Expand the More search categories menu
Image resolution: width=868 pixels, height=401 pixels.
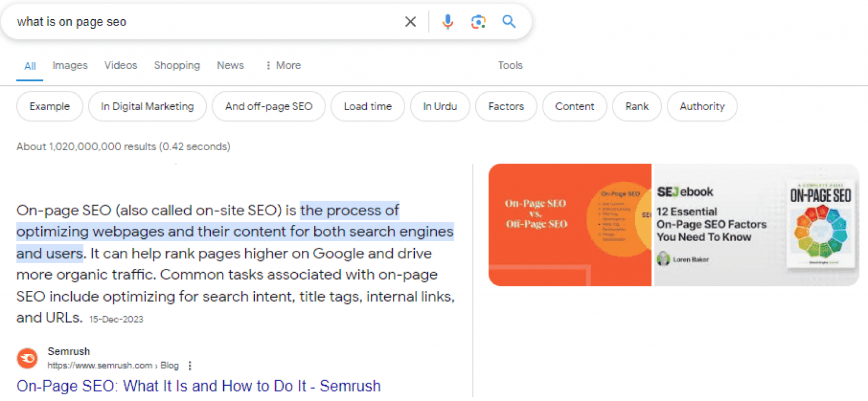pos(289,66)
